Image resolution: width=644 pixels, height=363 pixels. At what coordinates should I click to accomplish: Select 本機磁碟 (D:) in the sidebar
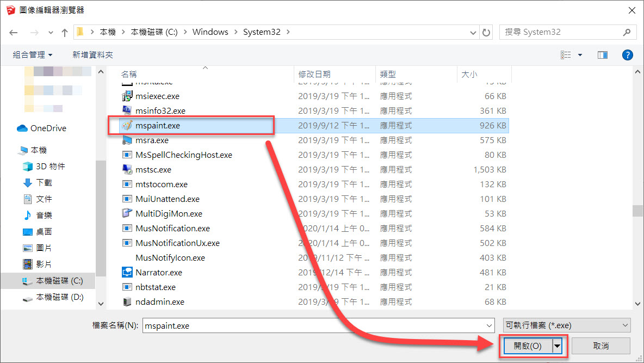coord(53,297)
